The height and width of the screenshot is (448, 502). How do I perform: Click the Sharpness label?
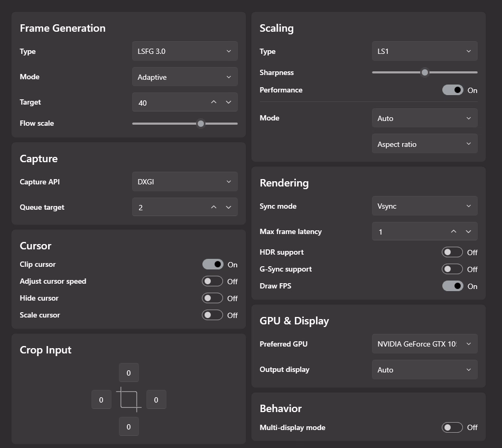[x=276, y=72]
